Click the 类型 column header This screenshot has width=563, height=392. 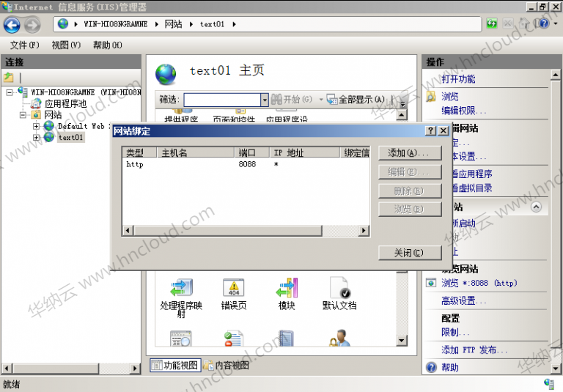click(x=140, y=152)
